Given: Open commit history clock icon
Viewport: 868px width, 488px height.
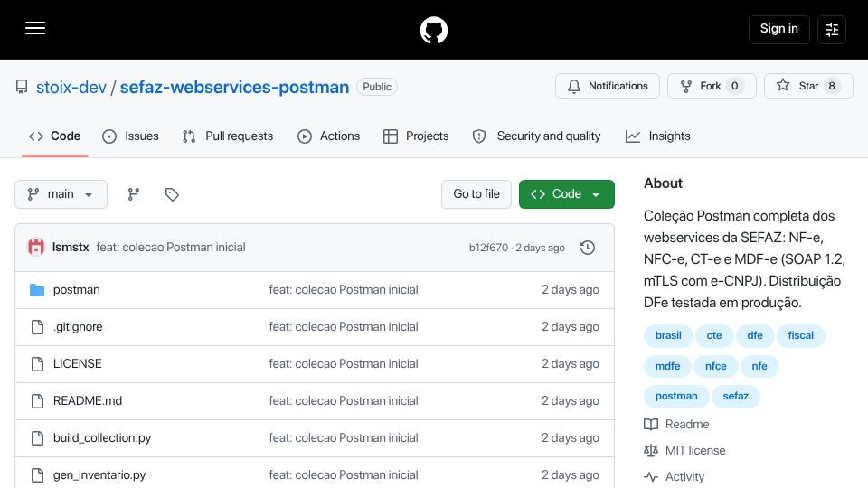Looking at the screenshot, I should [588, 248].
